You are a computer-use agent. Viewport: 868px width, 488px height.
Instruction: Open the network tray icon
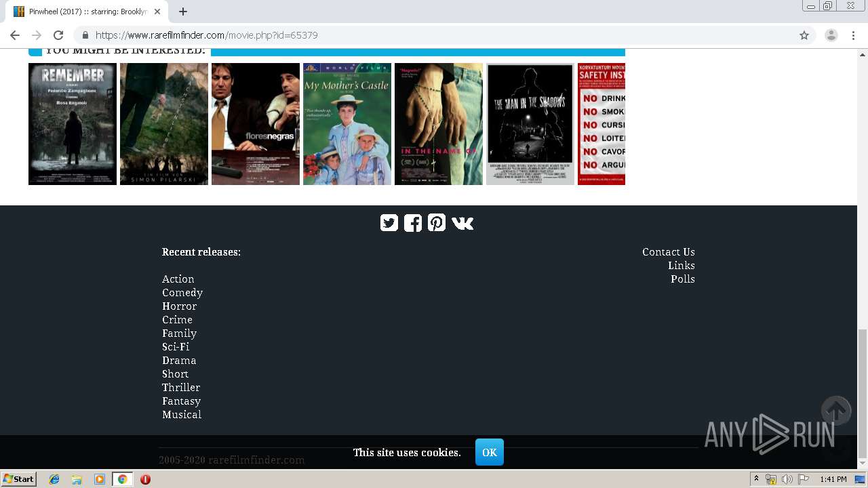pyautogui.click(x=771, y=479)
